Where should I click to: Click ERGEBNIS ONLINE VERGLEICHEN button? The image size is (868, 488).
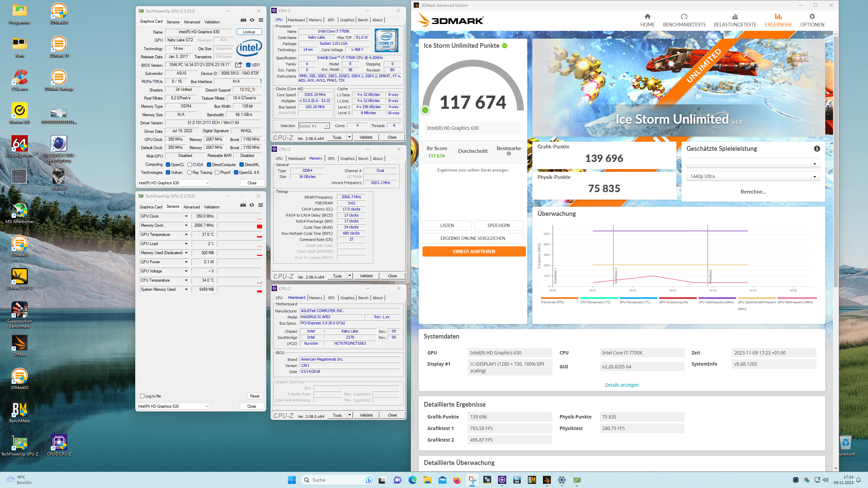473,238
